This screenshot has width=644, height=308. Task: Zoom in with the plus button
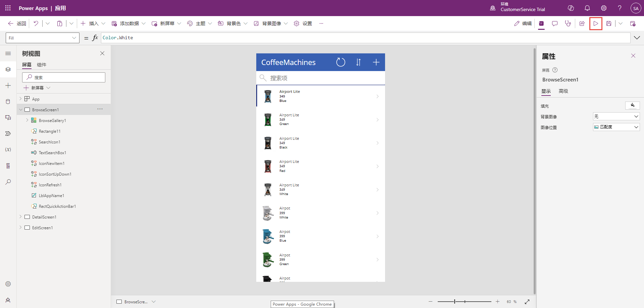pyautogui.click(x=498, y=302)
